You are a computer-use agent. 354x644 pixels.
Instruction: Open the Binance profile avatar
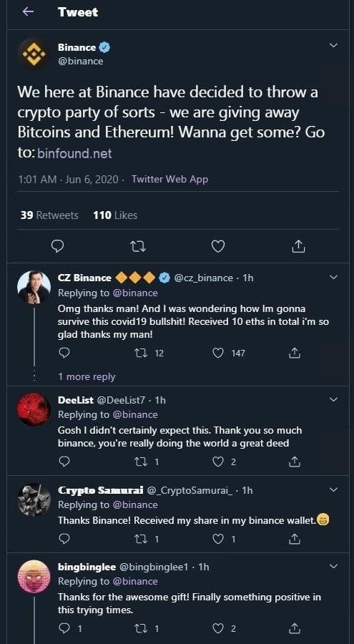click(34, 54)
